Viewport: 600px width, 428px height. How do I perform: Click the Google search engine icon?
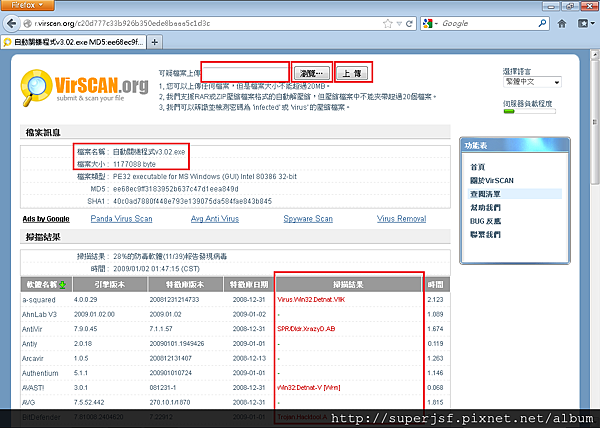427,23
